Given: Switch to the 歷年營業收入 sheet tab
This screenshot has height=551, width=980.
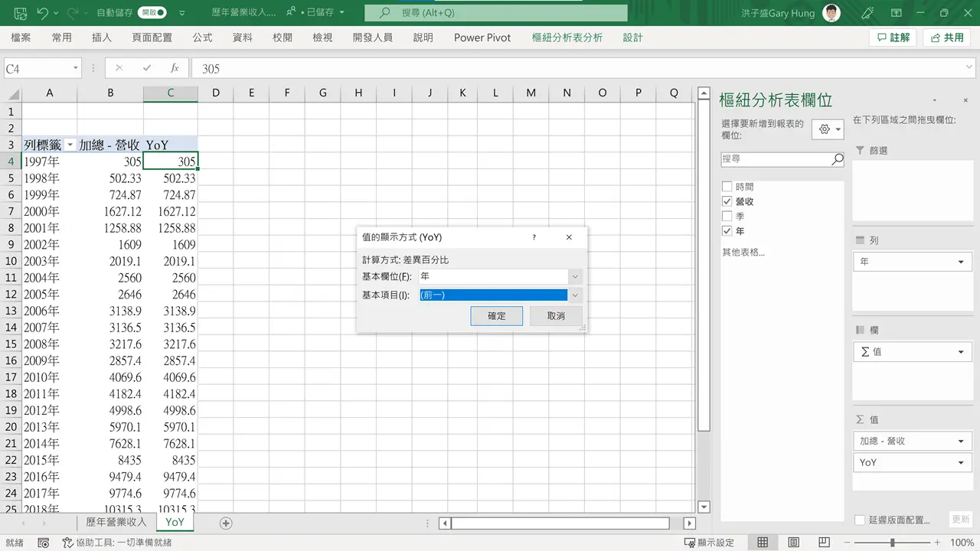Looking at the screenshot, I should tap(116, 522).
